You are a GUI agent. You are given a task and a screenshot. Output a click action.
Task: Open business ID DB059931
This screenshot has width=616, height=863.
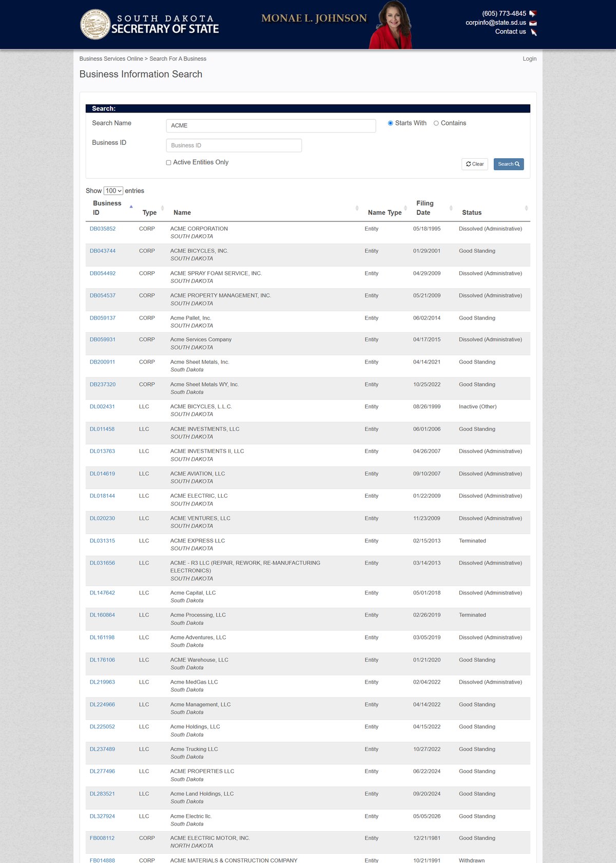(103, 340)
